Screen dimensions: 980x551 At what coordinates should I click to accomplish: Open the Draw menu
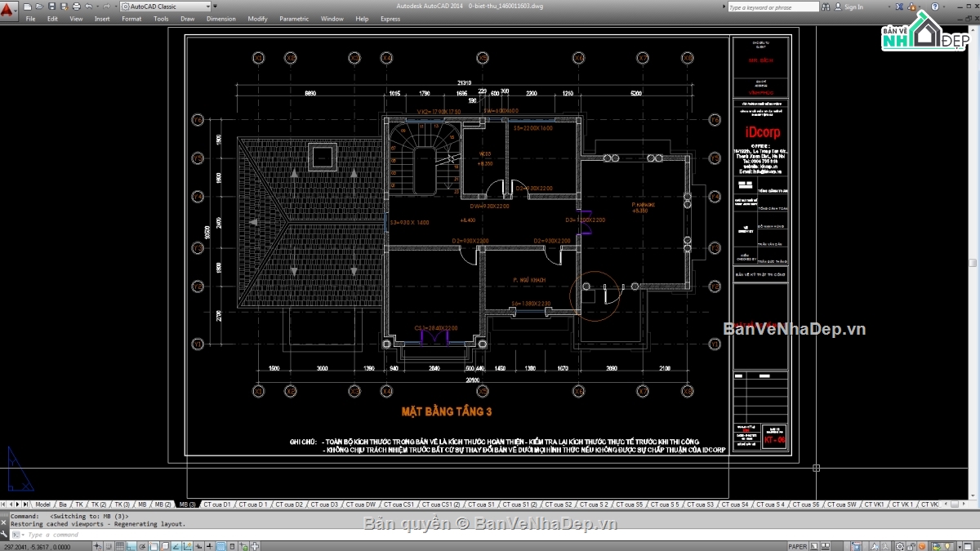coord(188,19)
